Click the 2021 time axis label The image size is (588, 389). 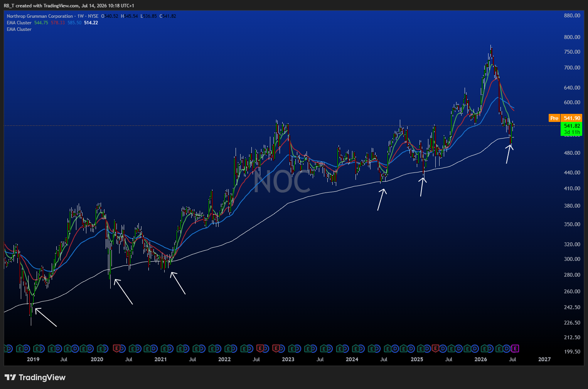tap(160, 359)
